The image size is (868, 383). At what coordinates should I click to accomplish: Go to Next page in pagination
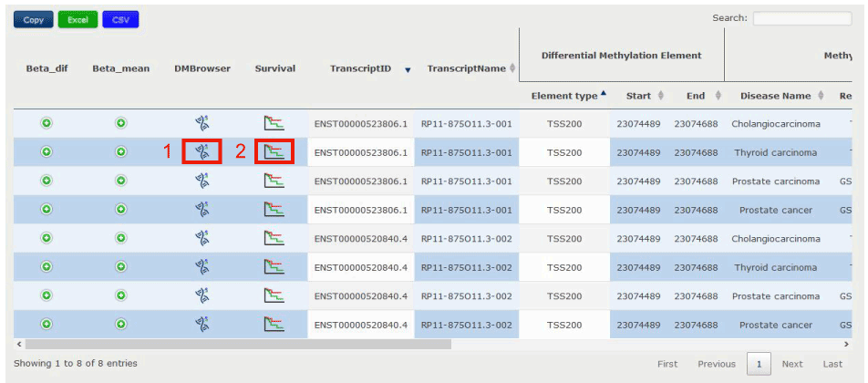pyautogui.click(x=791, y=364)
